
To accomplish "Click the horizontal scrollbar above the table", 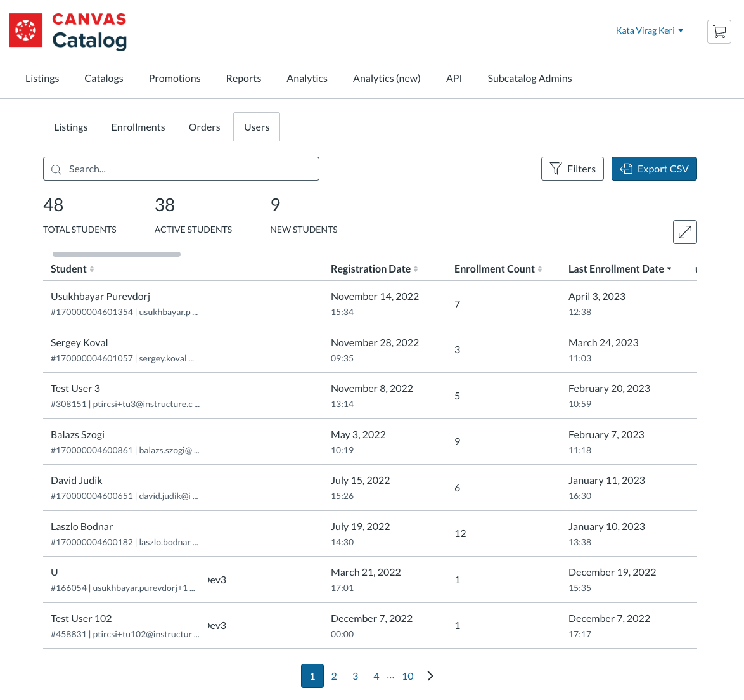I will point(116,254).
